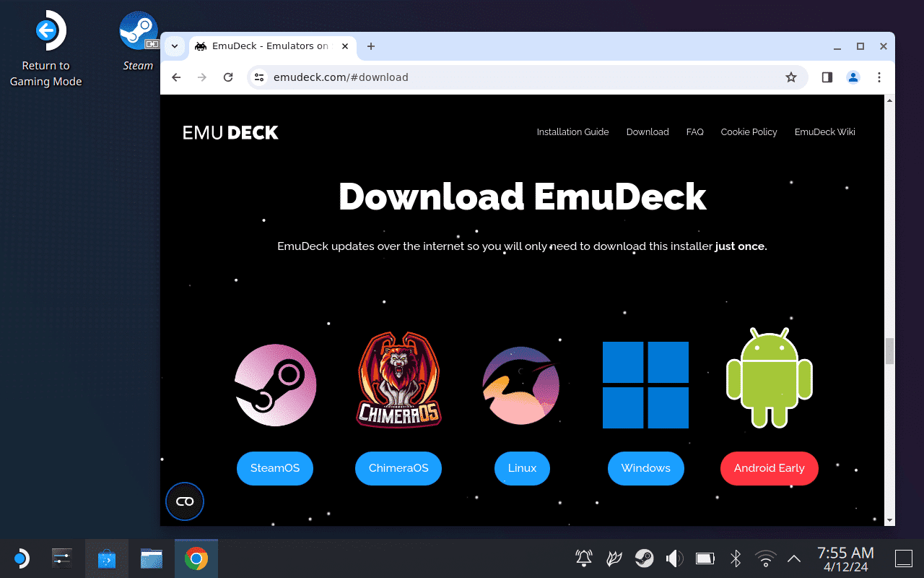Screen dimensions: 924x578
Task: Click the EMU DECK site logo
Action: click(230, 132)
